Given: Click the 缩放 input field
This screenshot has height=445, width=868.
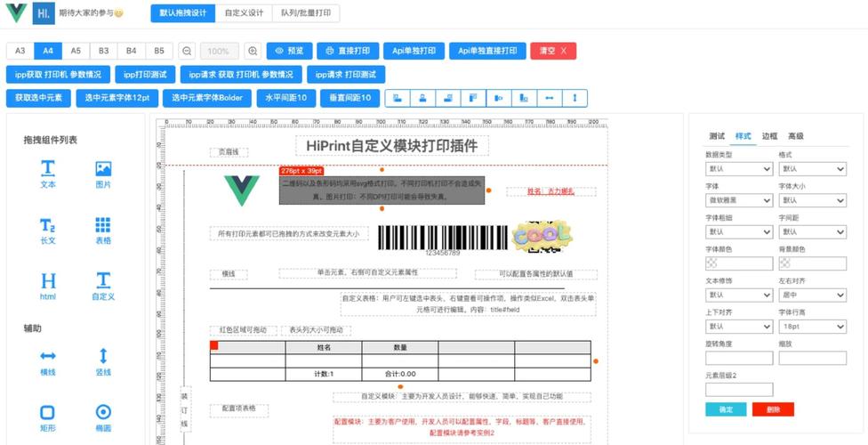Looking at the screenshot, I should coord(813,358).
